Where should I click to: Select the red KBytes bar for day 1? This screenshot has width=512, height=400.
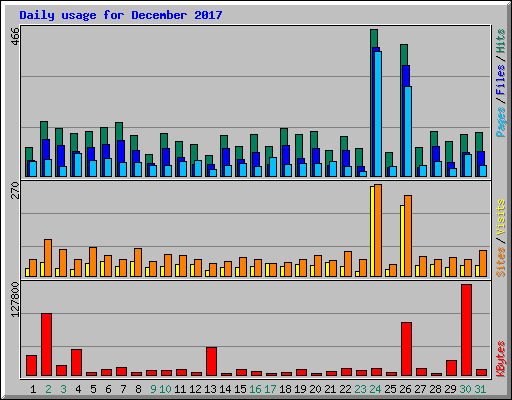31,365
